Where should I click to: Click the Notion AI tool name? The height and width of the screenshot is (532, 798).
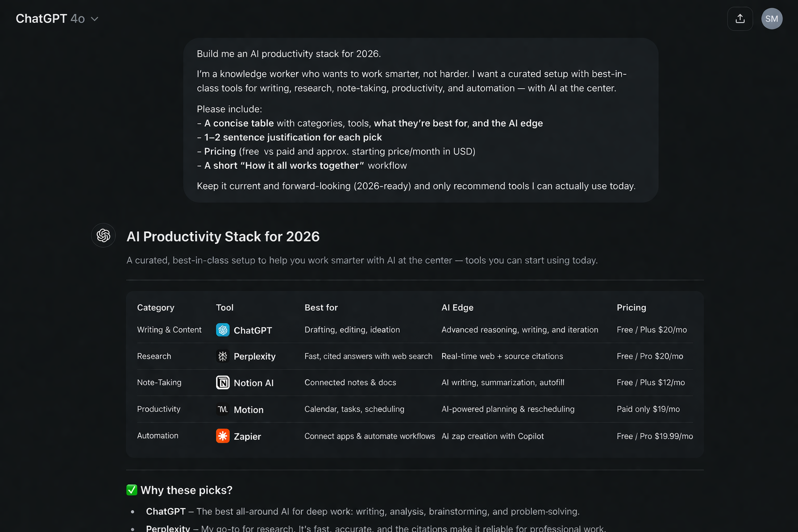(254, 383)
